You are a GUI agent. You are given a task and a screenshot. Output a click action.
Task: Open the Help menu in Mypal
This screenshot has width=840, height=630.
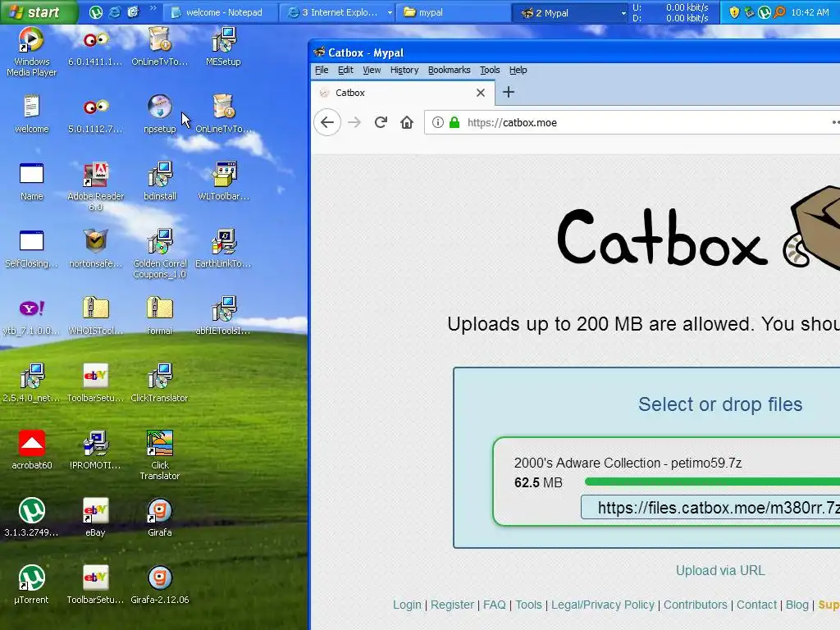click(518, 70)
